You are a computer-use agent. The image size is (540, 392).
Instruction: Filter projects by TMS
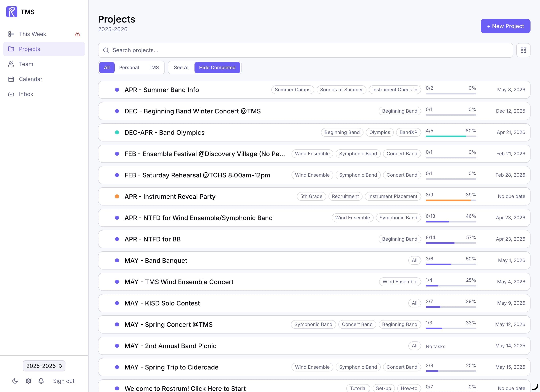point(154,68)
